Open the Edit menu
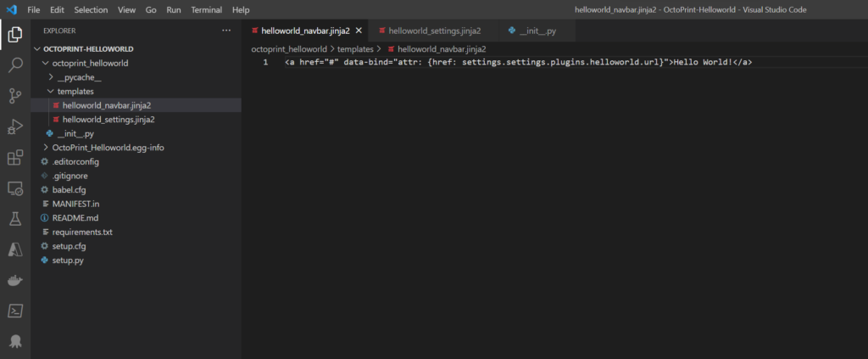Screen dimensions: 868x359 [x=57, y=10]
